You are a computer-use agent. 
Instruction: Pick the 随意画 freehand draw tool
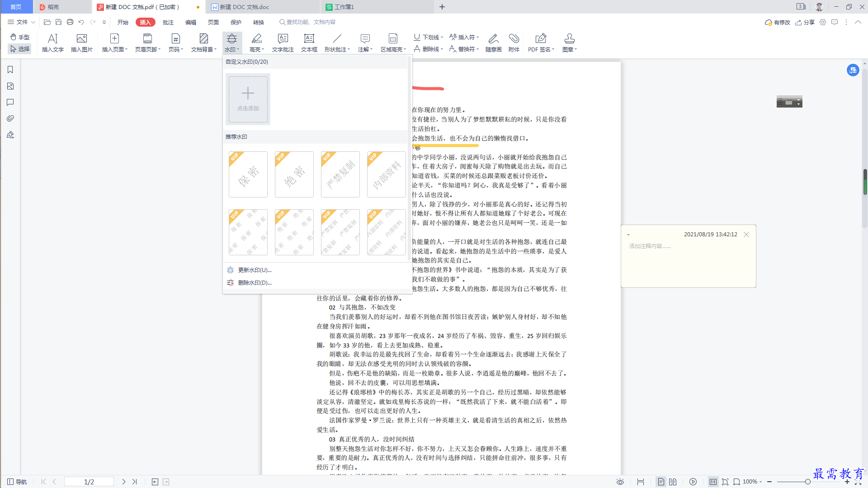pyautogui.click(x=494, y=43)
